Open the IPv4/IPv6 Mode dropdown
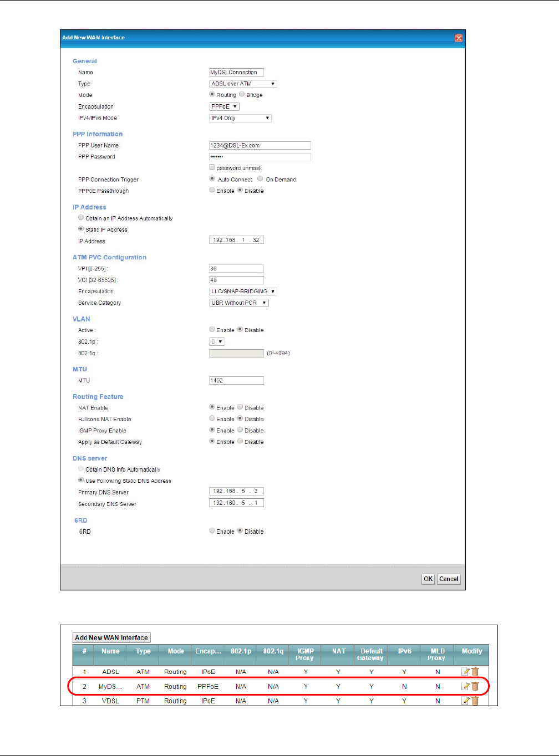The width and height of the screenshot is (559, 756). [x=240, y=118]
